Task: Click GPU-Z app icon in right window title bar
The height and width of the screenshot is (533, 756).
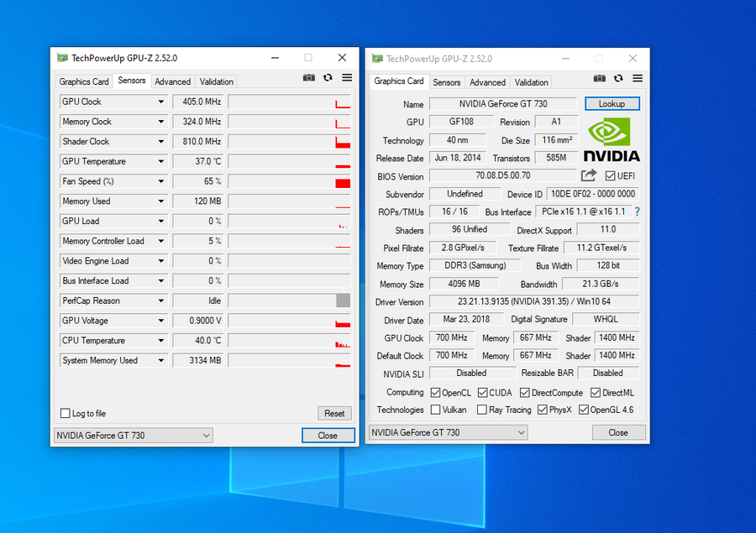Action: click(x=377, y=59)
